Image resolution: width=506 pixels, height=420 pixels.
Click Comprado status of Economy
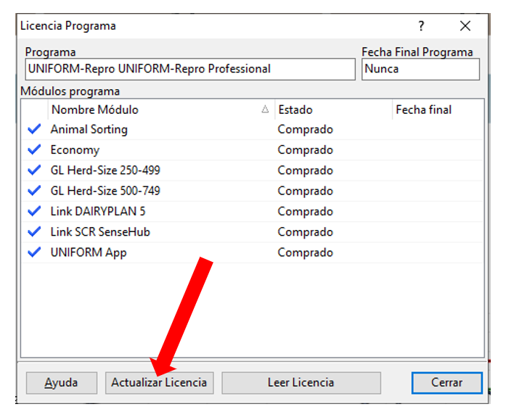point(306,150)
